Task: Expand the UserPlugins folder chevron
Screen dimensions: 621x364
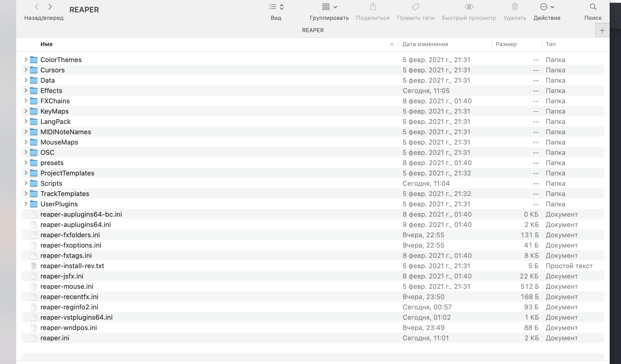Action: coord(26,204)
